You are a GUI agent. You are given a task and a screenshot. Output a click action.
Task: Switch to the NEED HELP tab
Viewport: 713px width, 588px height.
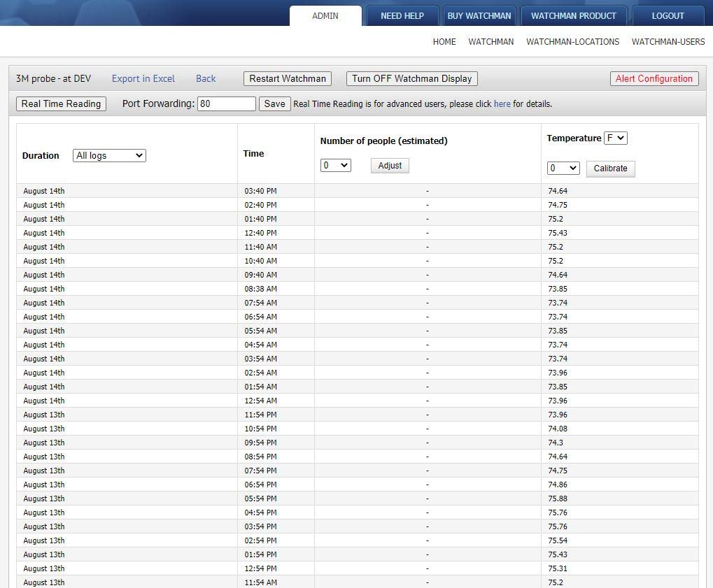(402, 16)
